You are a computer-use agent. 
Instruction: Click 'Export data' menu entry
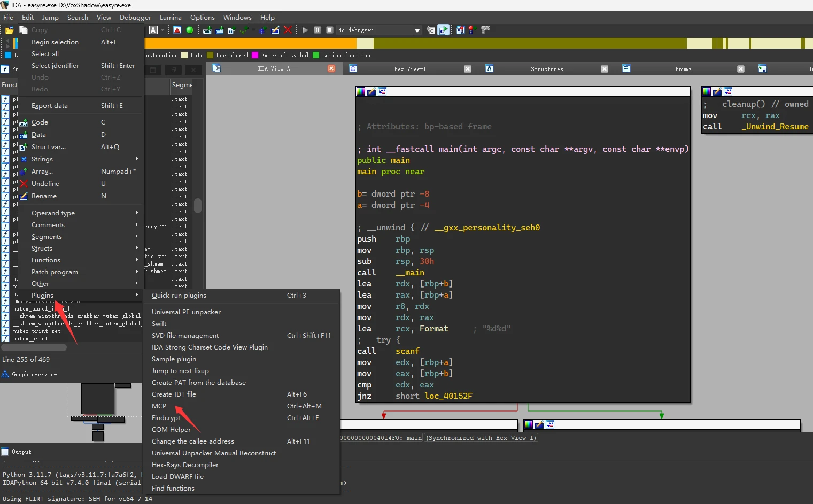point(81,106)
